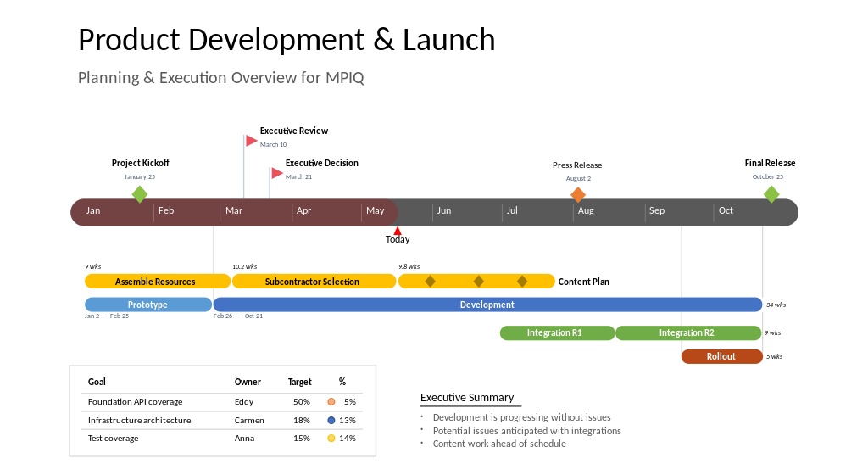The image size is (868, 475).
Task: Click the Jan month on timeline
Action: (x=93, y=210)
